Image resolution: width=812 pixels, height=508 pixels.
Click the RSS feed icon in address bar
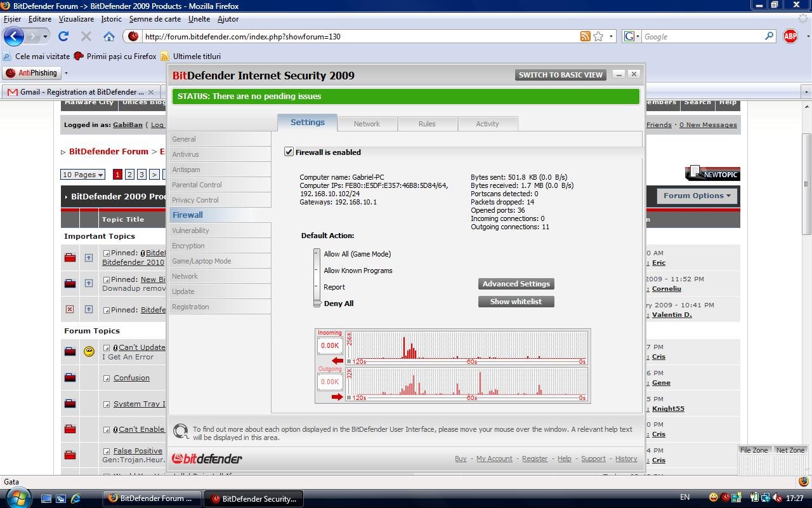click(x=586, y=36)
